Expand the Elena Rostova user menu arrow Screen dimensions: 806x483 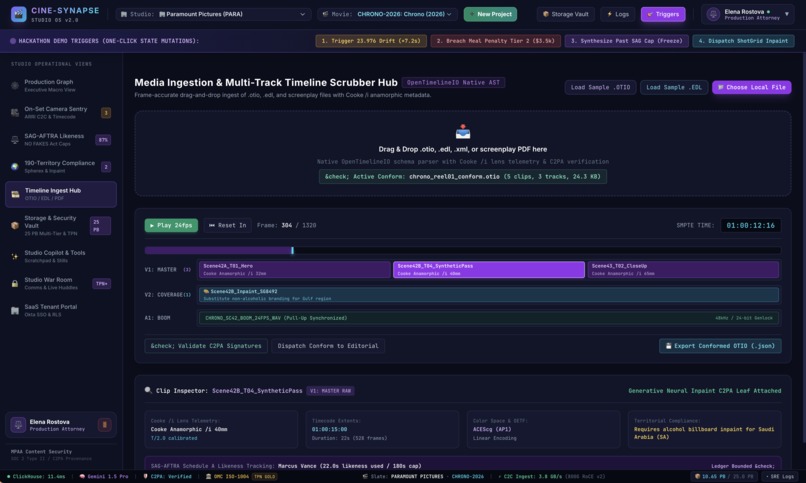click(x=786, y=14)
